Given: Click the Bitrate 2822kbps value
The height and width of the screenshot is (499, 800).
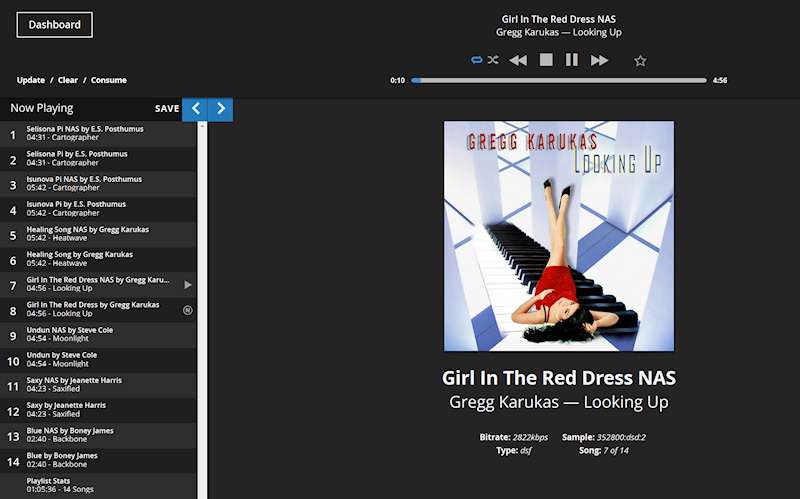Looking at the screenshot, I should (530, 437).
